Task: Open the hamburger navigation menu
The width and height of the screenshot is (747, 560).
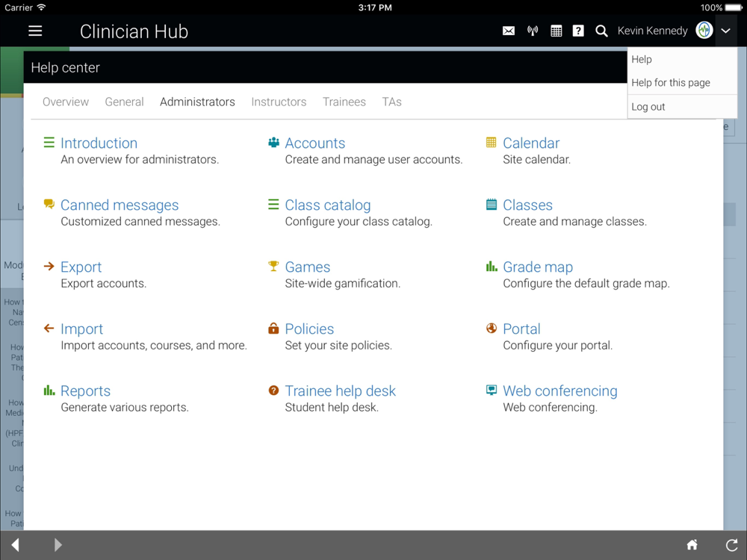Action: click(35, 31)
